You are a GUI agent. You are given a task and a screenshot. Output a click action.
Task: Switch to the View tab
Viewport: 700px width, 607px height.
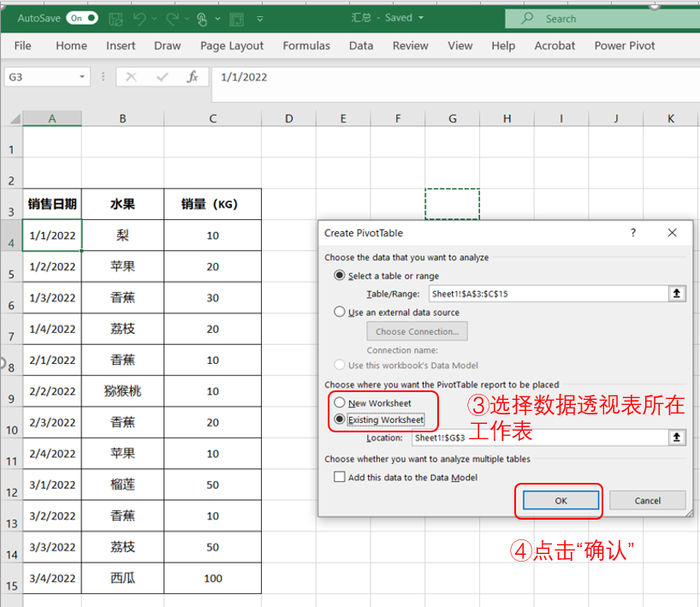460,45
